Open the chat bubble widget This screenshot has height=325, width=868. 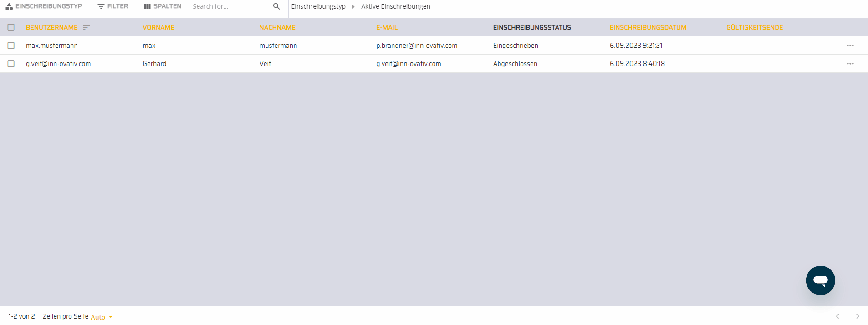point(821,280)
